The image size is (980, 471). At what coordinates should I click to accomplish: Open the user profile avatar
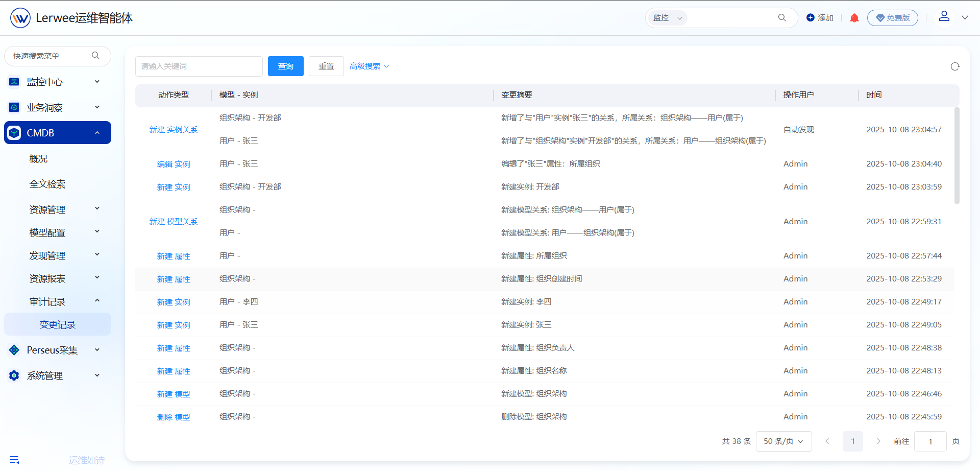tap(944, 16)
